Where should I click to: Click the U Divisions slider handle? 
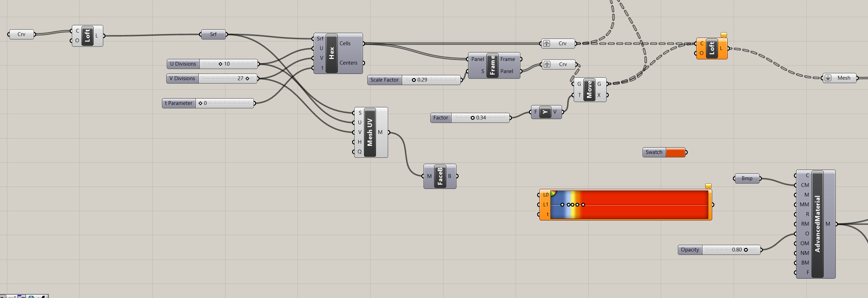[x=220, y=64]
